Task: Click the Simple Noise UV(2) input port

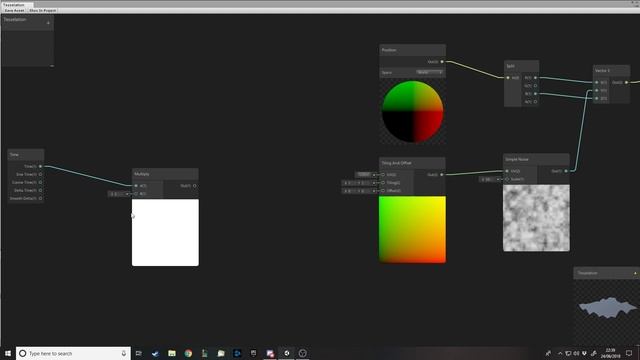Action: coord(507,171)
